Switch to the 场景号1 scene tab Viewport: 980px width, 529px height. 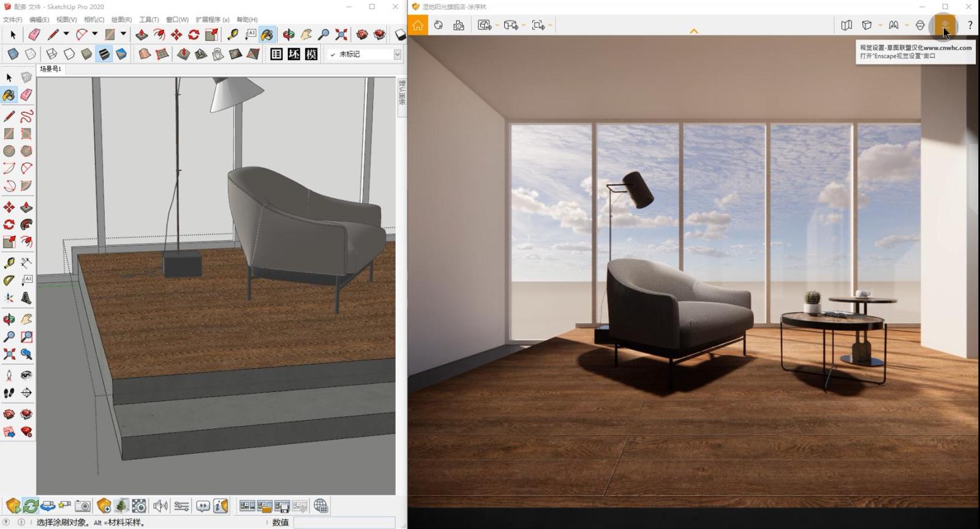pyautogui.click(x=50, y=69)
